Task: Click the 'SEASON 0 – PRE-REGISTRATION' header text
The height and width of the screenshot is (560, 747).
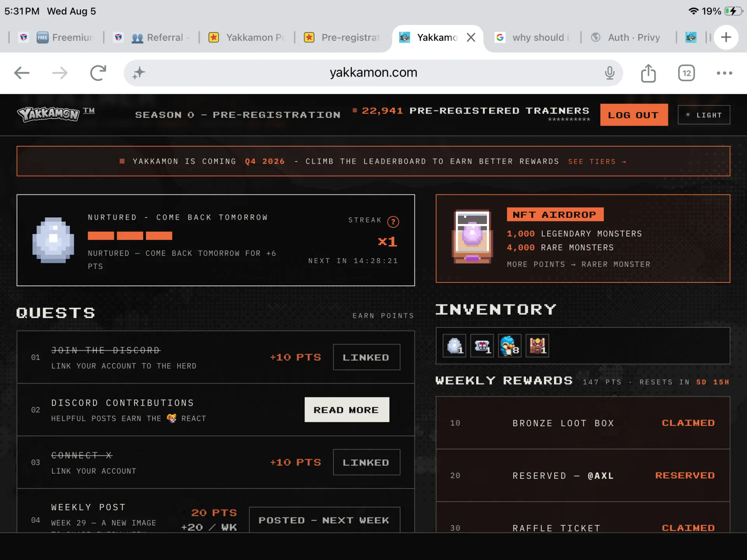Action: (x=238, y=115)
